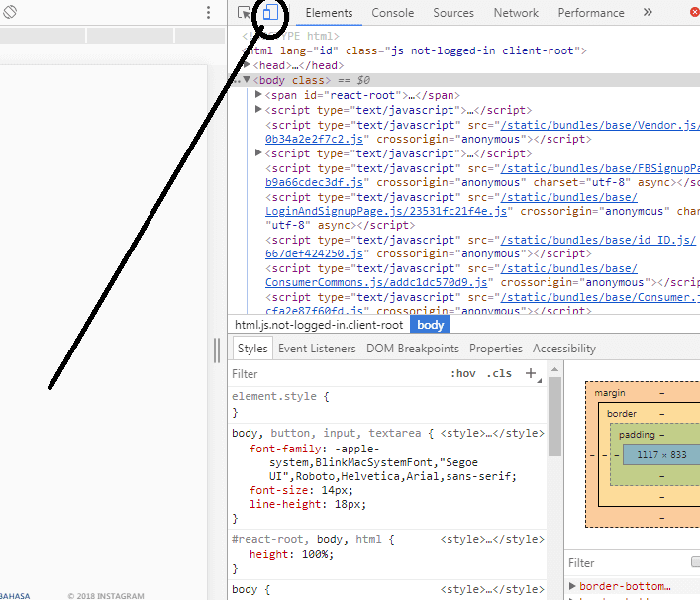The width and height of the screenshot is (700, 600).
Task: Click the pane divider drag handle
Action: 217,350
